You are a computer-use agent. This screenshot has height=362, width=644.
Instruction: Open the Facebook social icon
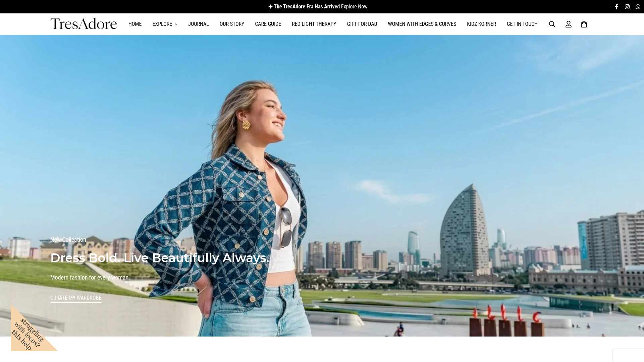click(x=616, y=7)
